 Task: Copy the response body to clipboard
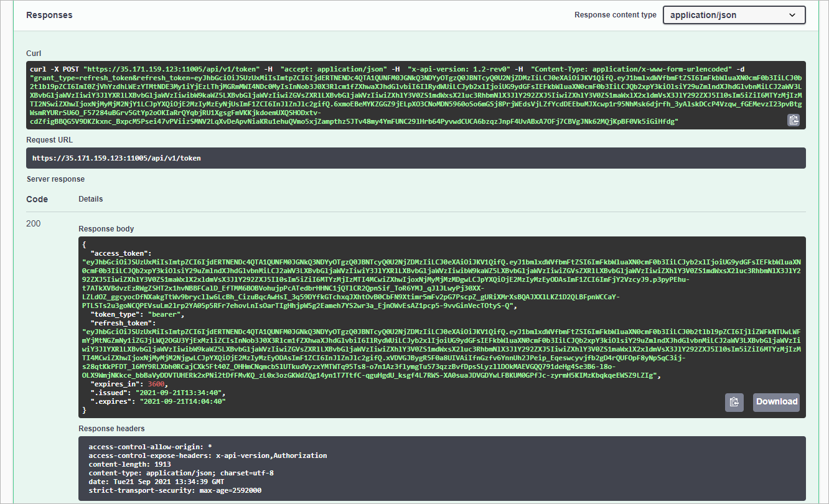734,402
